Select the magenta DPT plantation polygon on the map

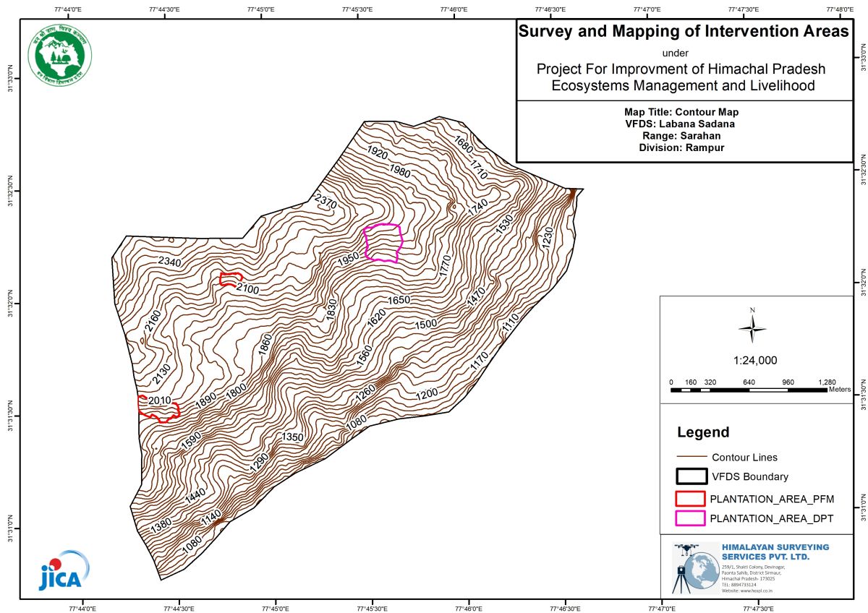(383, 243)
